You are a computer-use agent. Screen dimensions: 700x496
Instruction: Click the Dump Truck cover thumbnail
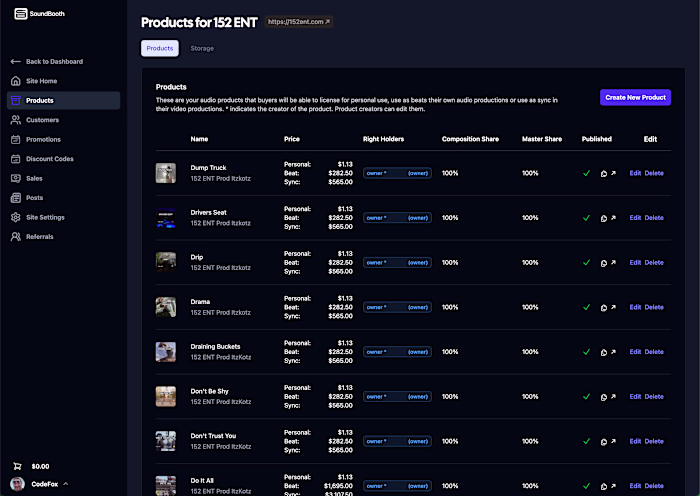click(x=166, y=173)
